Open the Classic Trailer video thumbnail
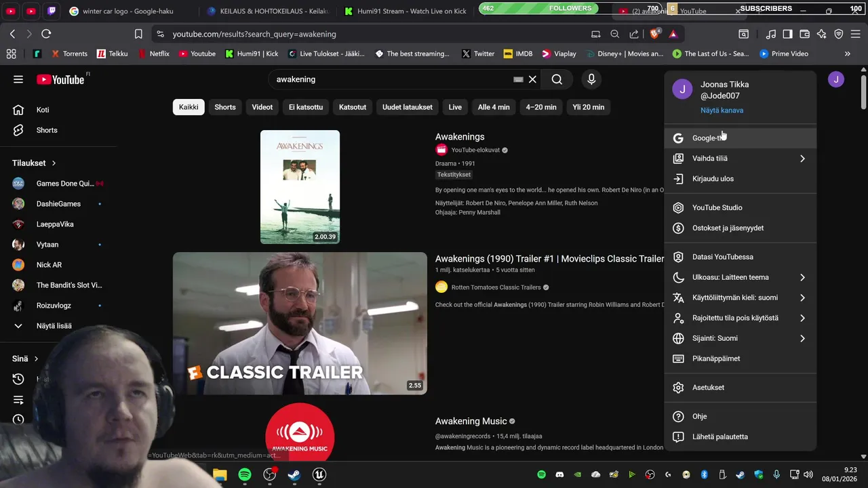 (x=300, y=323)
